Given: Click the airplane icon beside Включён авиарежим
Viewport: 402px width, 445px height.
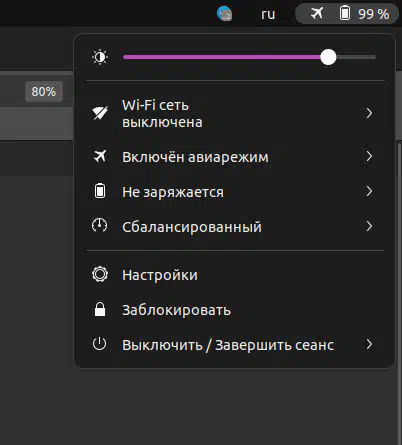Looking at the screenshot, I should point(100,156).
